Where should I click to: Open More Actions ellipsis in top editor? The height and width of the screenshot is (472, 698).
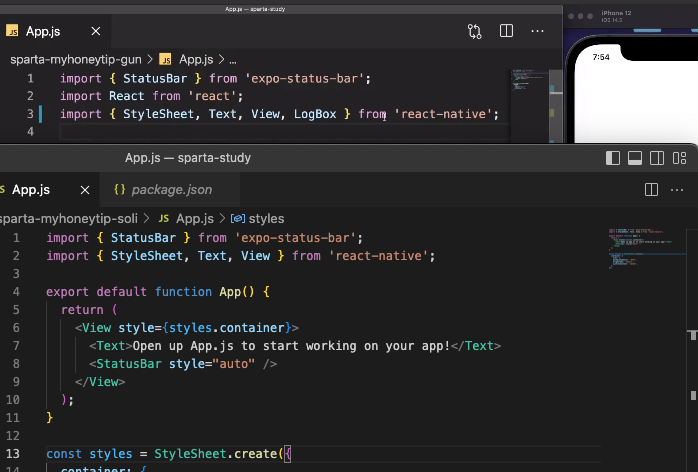tap(537, 31)
